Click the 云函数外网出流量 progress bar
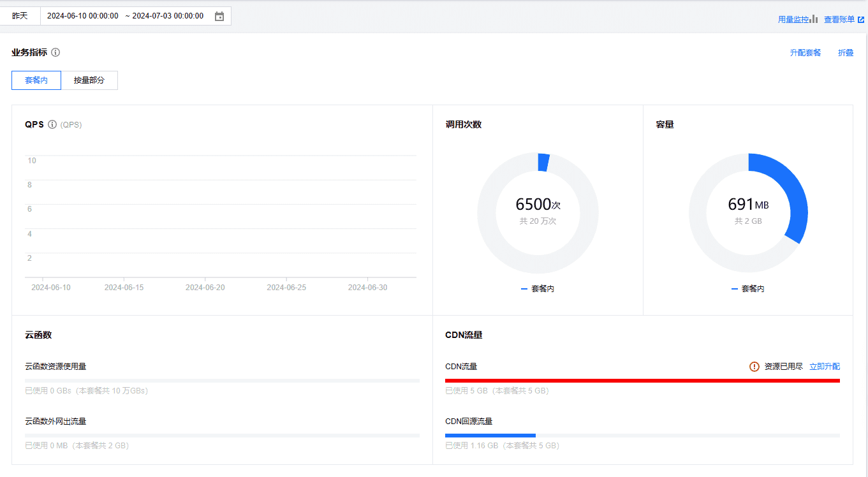Screen dimensions: 868x477 pyautogui.click(x=222, y=436)
